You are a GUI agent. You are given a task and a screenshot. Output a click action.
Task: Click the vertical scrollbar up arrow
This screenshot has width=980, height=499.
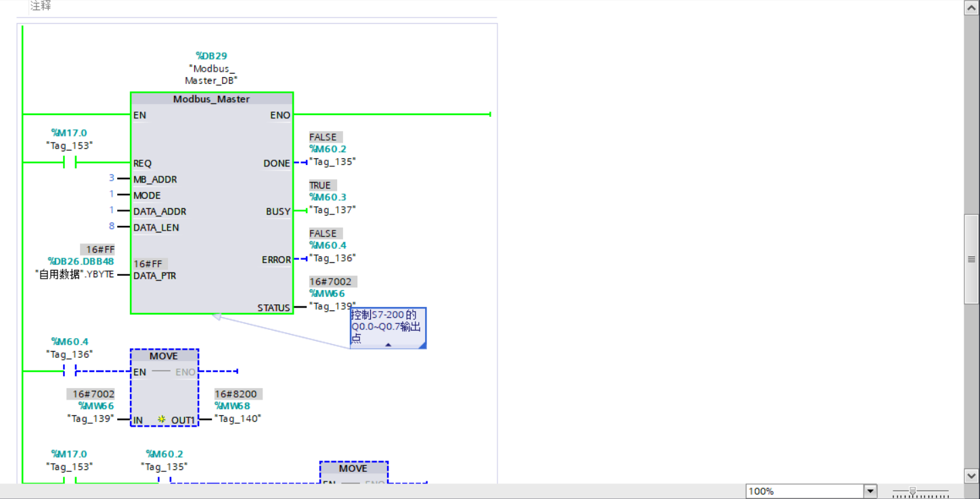coord(971,7)
